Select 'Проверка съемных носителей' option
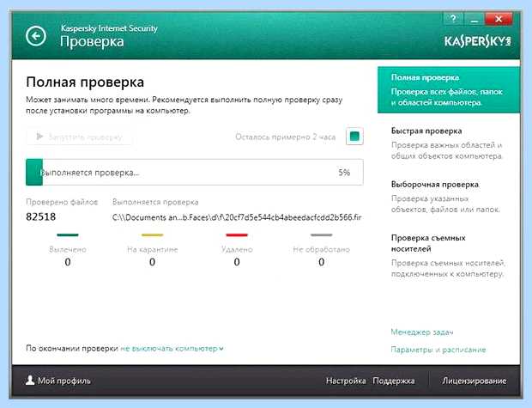This screenshot has height=408, width=532. (449, 255)
